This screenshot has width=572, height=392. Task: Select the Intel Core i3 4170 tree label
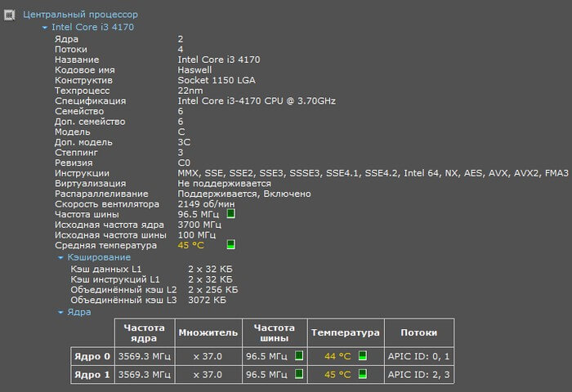pyautogui.click(x=92, y=27)
